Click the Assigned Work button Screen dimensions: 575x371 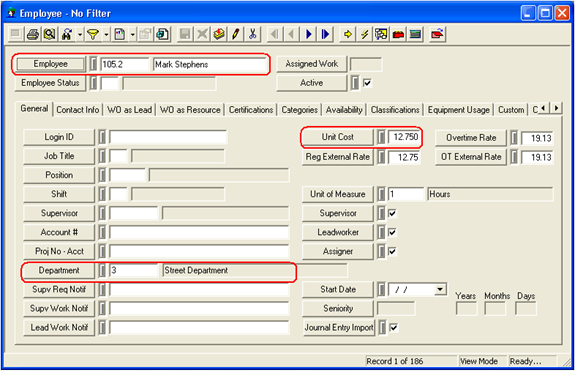tap(311, 64)
